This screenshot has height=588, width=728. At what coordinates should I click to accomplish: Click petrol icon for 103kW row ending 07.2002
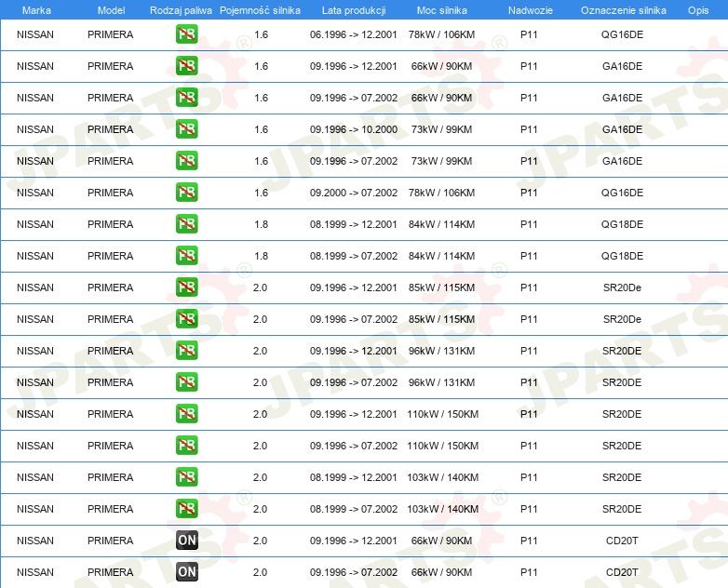(x=186, y=509)
